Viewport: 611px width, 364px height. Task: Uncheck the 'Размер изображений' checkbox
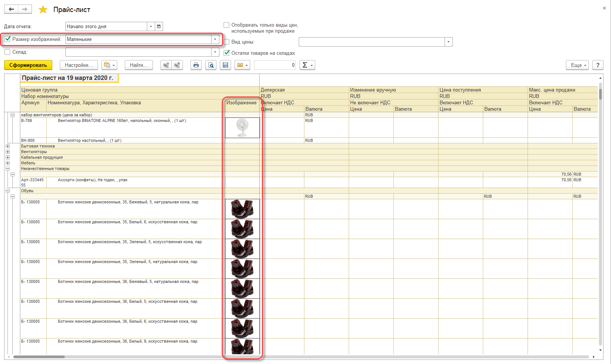click(8, 39)
